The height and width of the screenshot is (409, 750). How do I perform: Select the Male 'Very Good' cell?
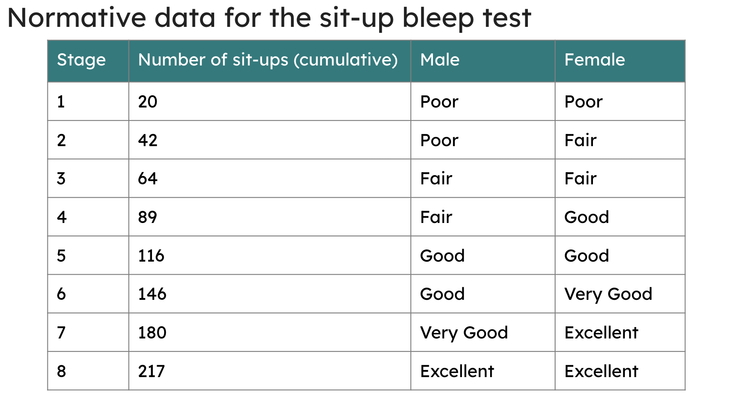[x=464, y=333]
